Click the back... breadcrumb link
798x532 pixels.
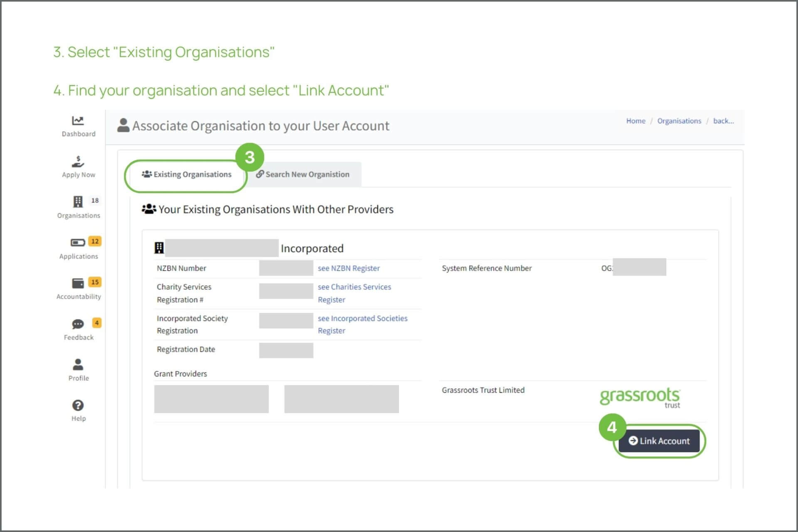coord(723,121)
